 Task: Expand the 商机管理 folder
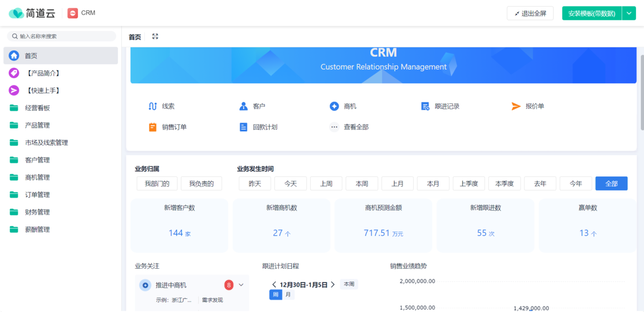61,177
